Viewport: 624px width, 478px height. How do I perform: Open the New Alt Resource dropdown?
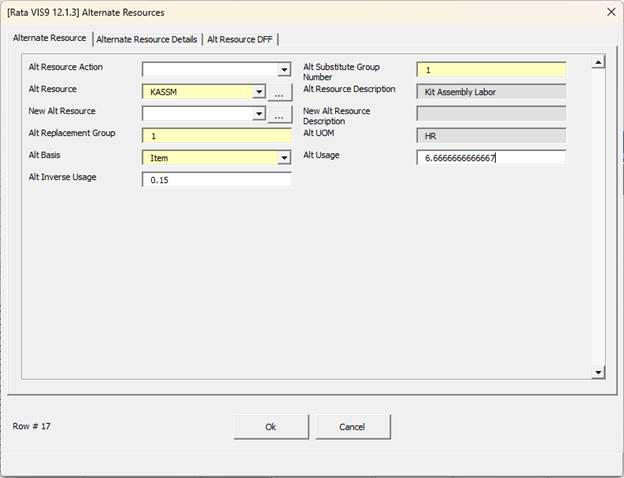click(x=259, y=114)
